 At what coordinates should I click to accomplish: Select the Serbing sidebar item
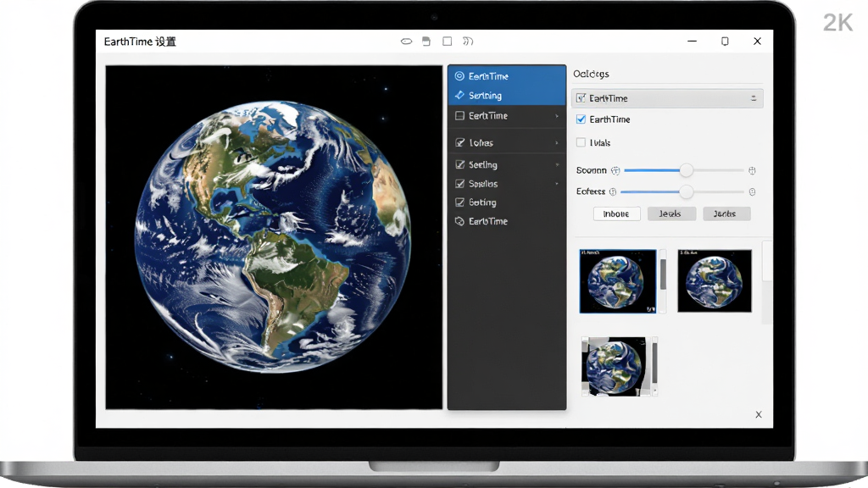[x=507, y=95]
